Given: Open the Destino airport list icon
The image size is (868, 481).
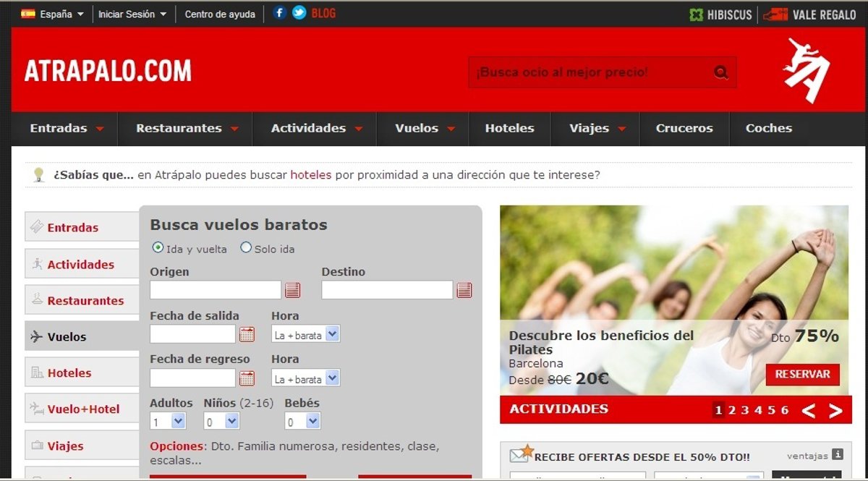Looking at the screenshot, I should point(464,290).
